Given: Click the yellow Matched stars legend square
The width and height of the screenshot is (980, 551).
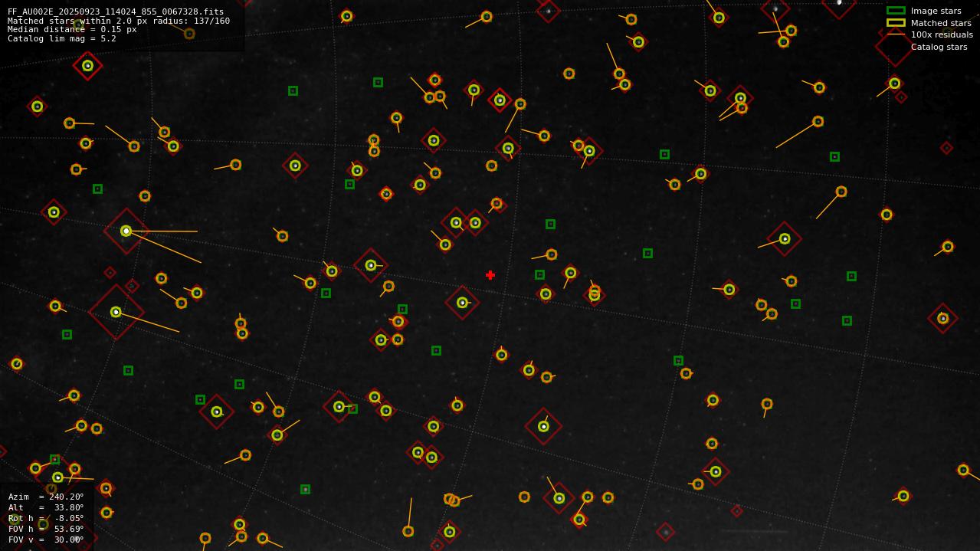Looking at the screenshot, I should 895,23.
